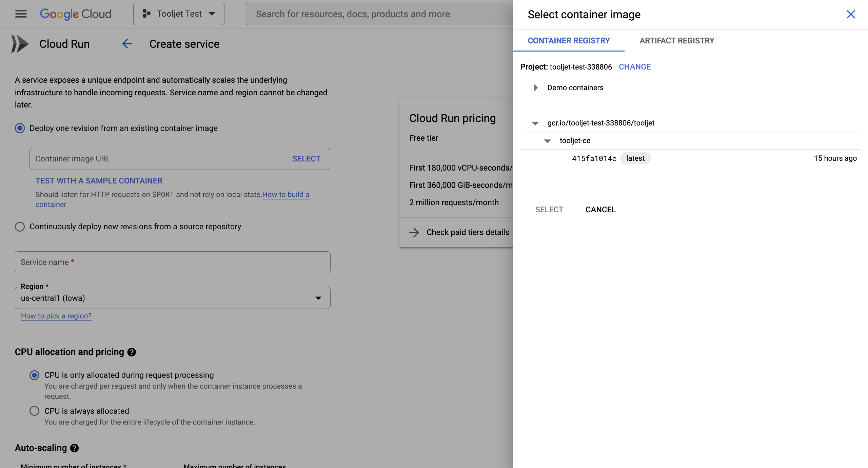Click the SELECT button for container image
868x468 pixels.
coord(549,209)
